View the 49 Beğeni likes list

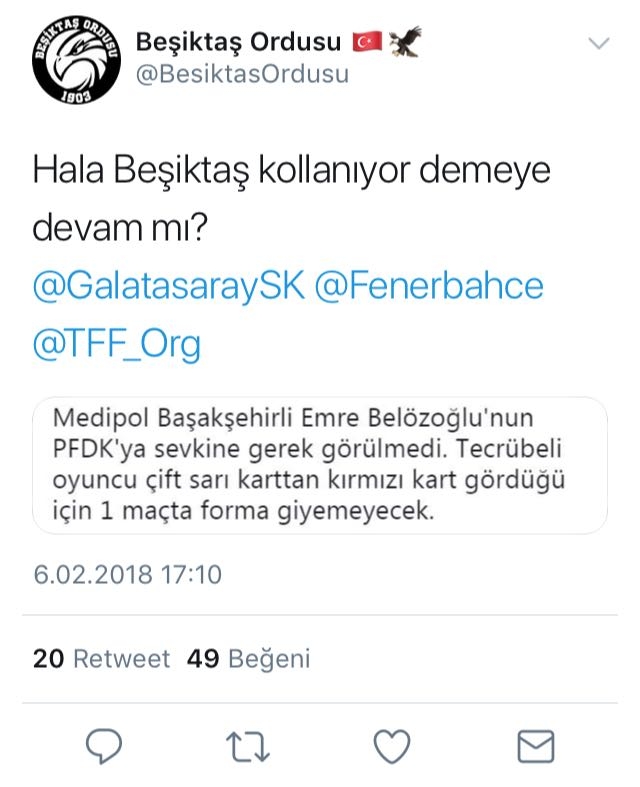249,659
